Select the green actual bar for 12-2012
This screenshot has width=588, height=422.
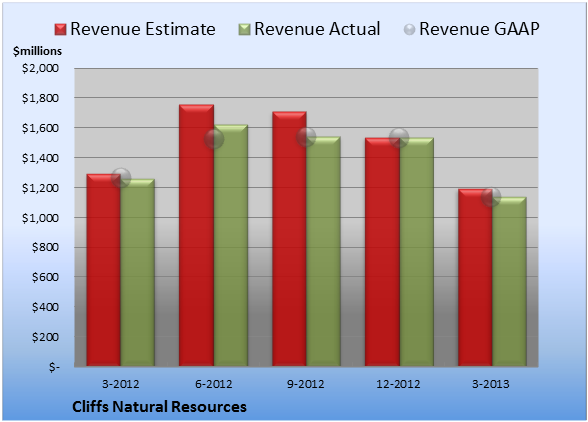point(416,252)
